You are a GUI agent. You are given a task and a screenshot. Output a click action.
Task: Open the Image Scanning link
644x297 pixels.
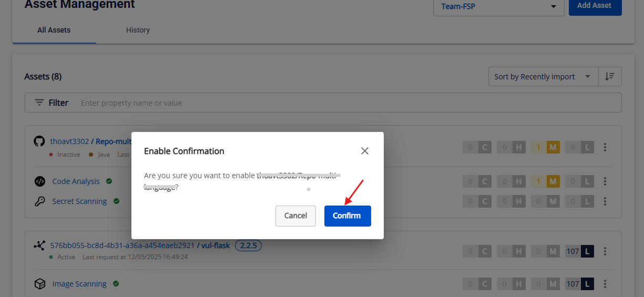(x=79, y=284)
